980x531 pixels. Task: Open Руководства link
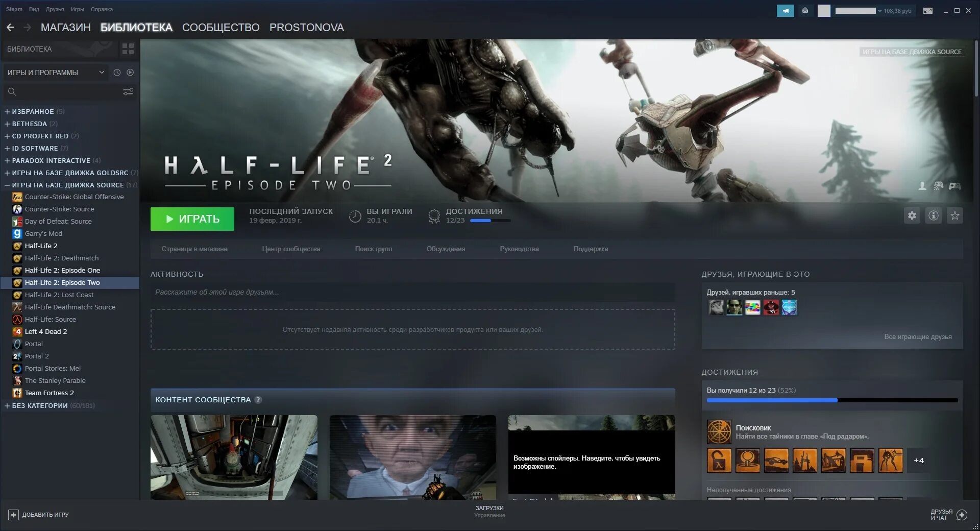click(x=519, y=249)
